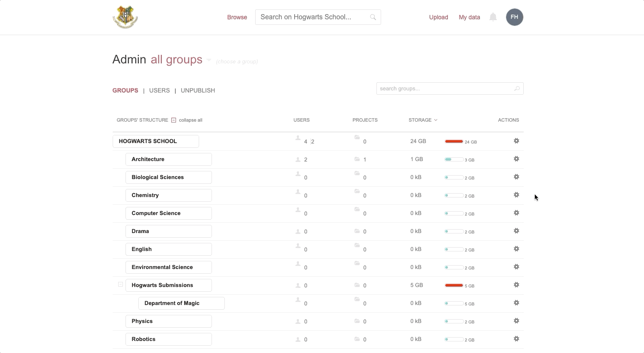The image size is (644, 353).
Task: Select the Physics group
Action: [x=169, y=321]
